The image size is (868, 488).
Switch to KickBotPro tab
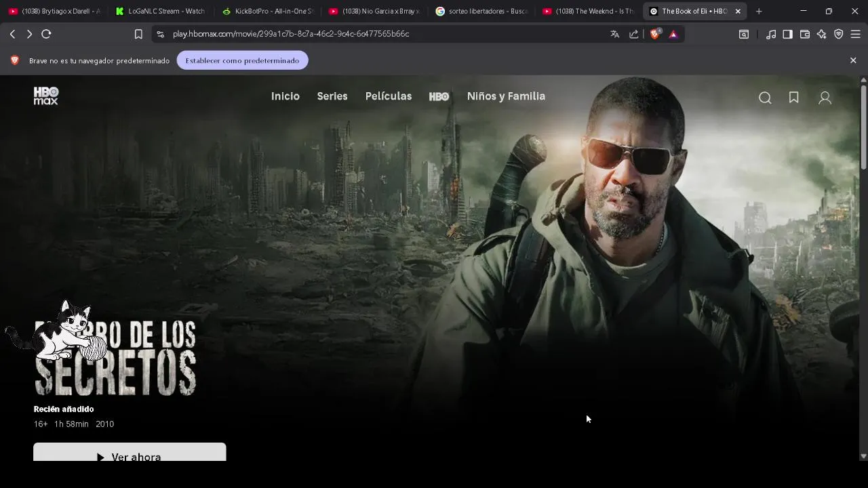point(267,11)
